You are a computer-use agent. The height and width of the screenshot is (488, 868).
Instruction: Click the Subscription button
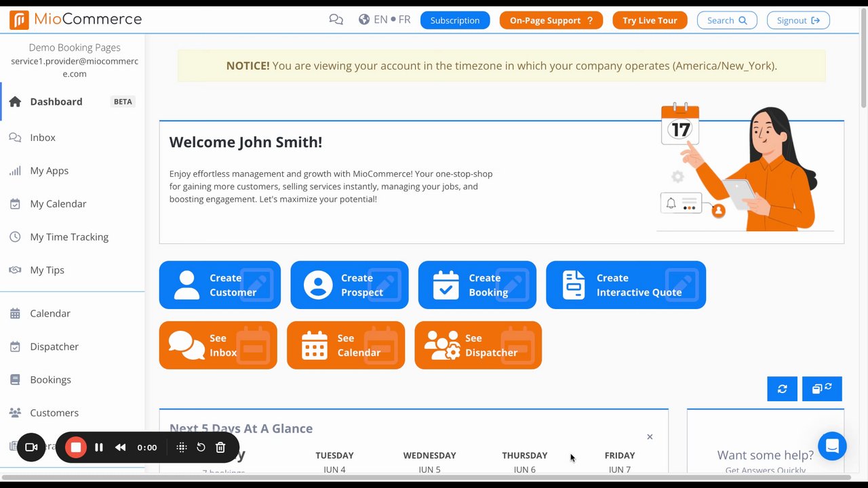(x=455, y=20)
